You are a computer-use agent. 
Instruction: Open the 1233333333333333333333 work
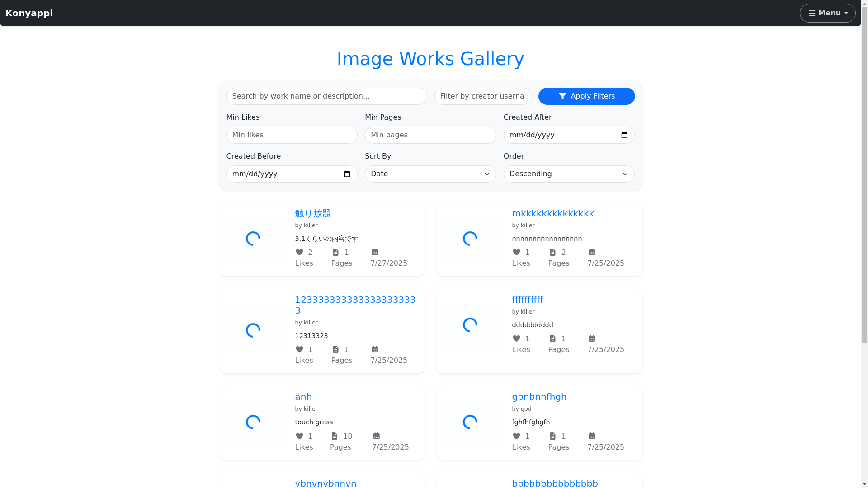(x=355, y=305)
